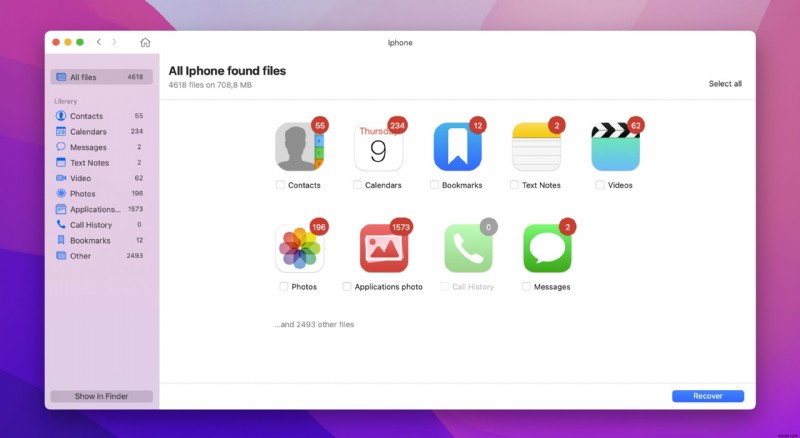
Task: Check the Contacts checkbox
Action: (x=280, y=185)
